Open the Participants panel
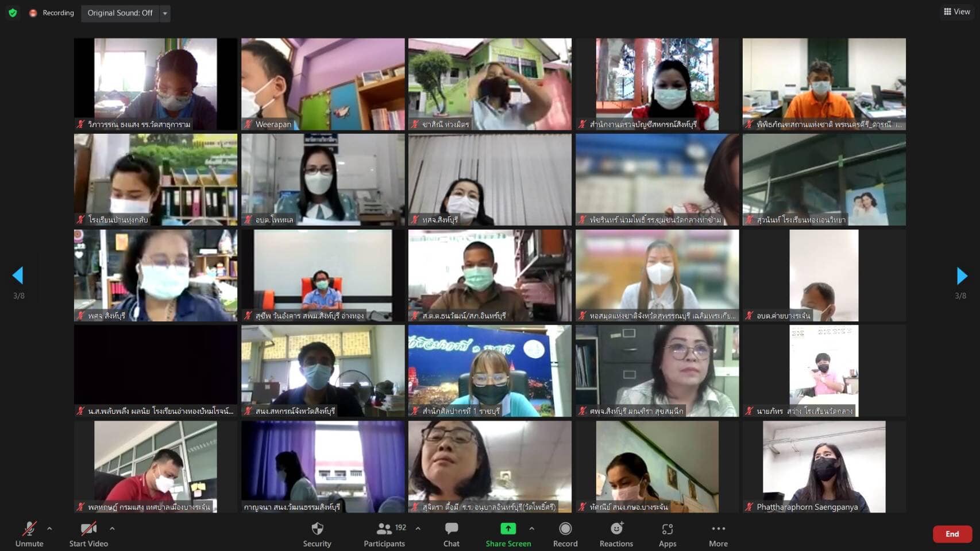This screenshot has height=551, width=980. (384, 534)
